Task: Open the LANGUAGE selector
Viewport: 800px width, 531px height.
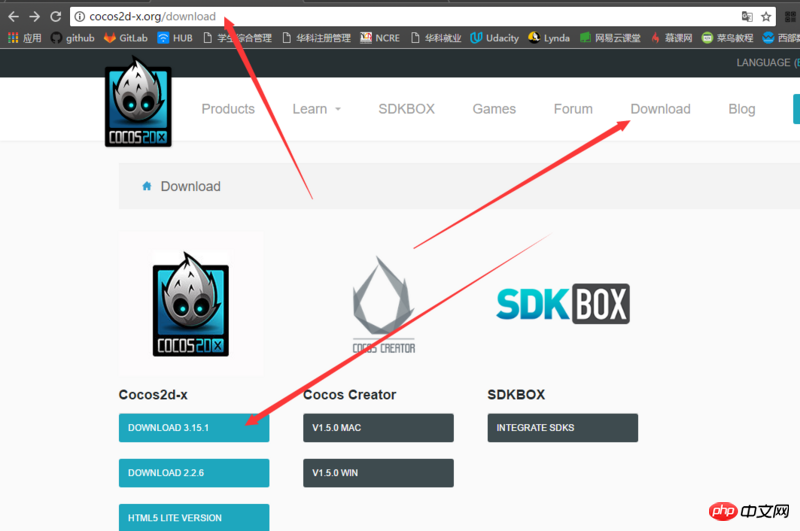Action: pos(767,63)
